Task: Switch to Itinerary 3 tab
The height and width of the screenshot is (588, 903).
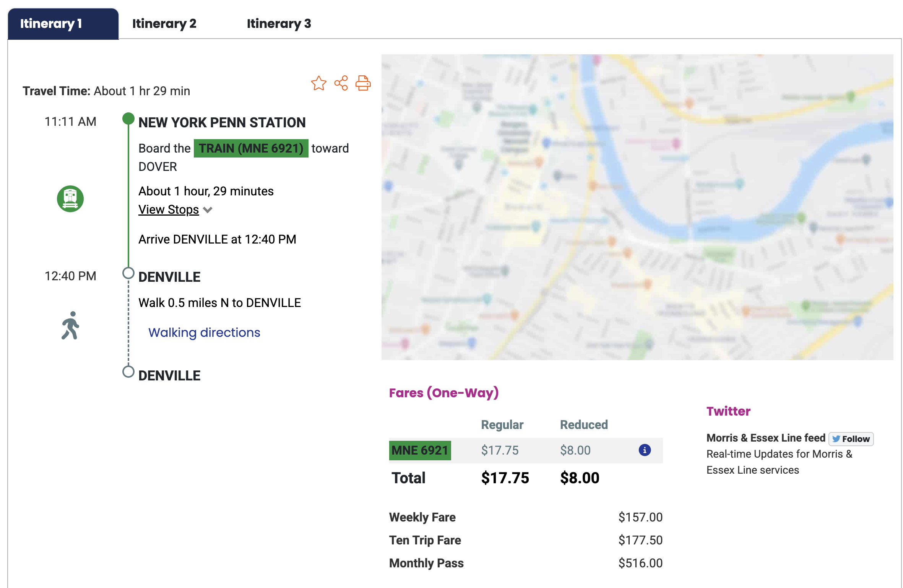Action: (x=279, y=24)
